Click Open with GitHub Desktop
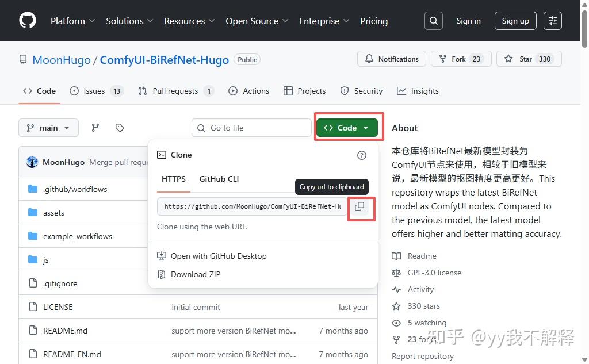The height and width of the screenshot is (364, 589). coord(219,256)
